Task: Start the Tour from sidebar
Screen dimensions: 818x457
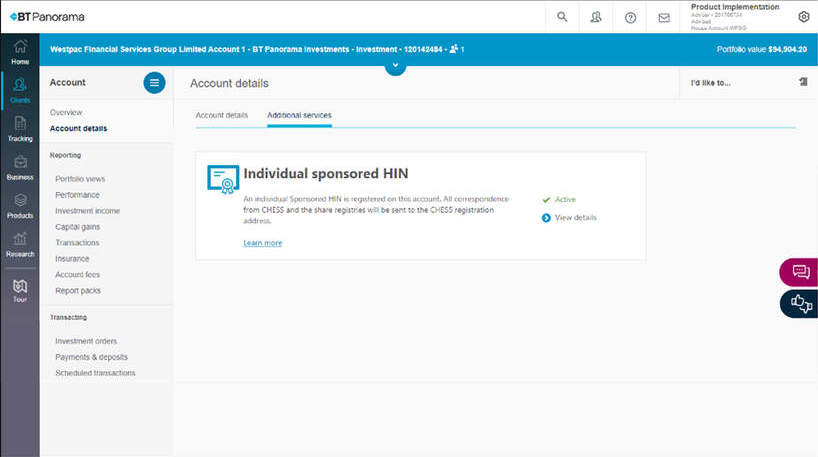Action: (20, 291)
